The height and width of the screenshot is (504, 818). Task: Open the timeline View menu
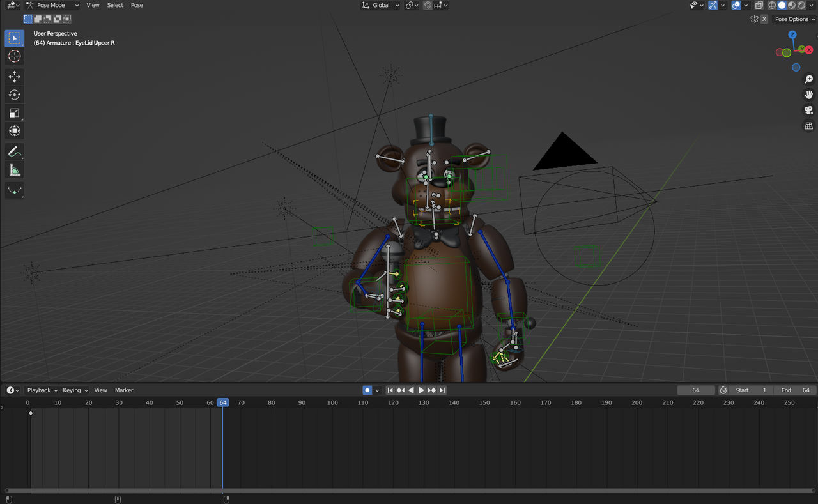pos(100,390)
